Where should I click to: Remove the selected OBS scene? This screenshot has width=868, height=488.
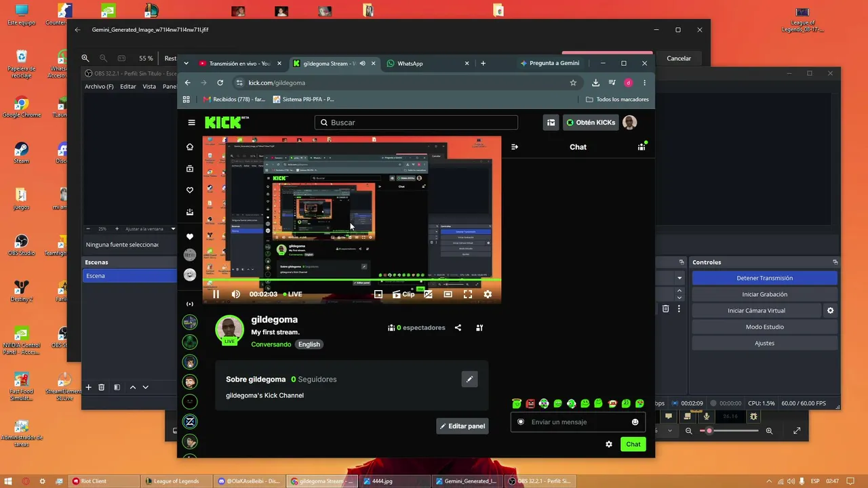(101, 387)
